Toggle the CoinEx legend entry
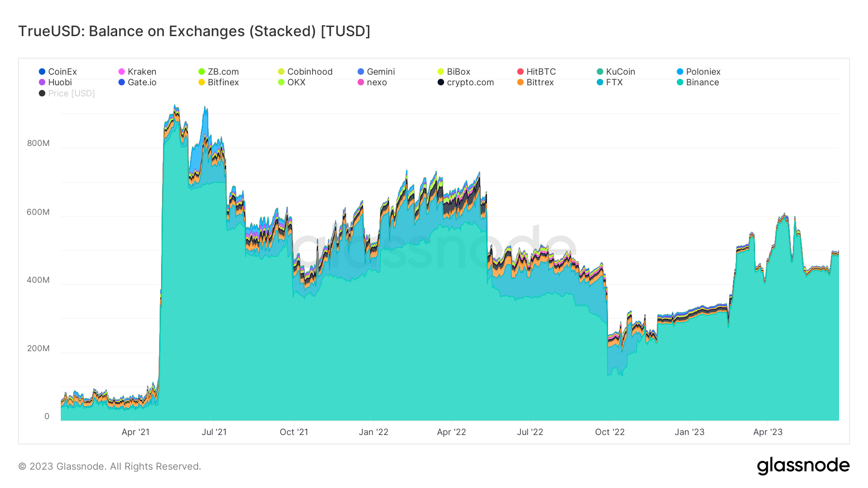This screenshot has width=868, height=488. 58,72
